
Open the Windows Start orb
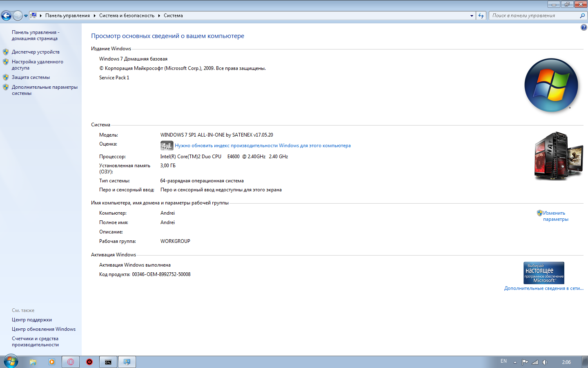click(x=11, y=361)
